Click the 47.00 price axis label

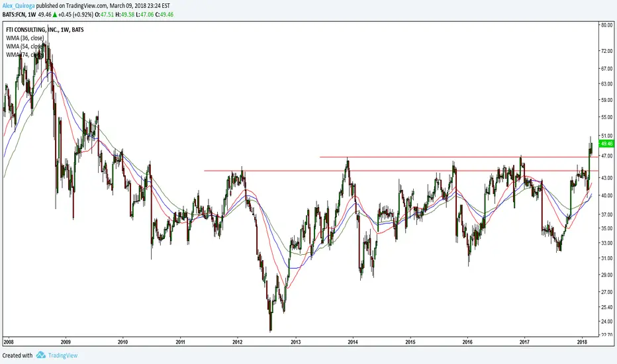[x=607, y=156]
